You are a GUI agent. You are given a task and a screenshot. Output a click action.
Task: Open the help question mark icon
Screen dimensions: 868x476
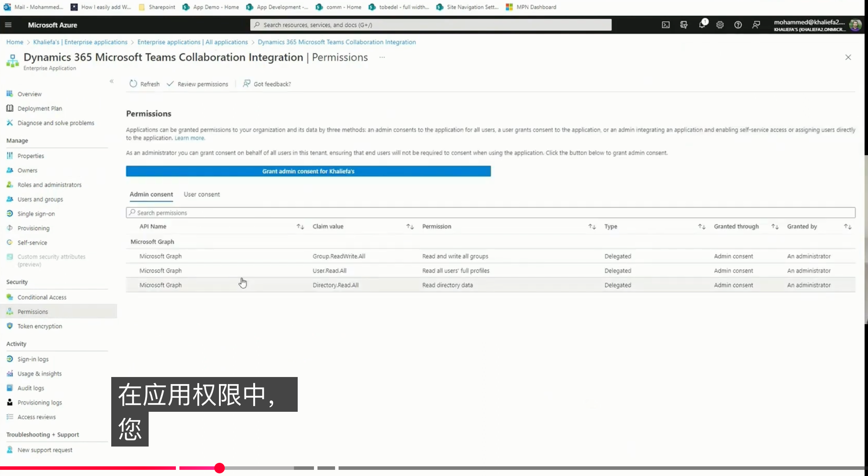[738, 25]
